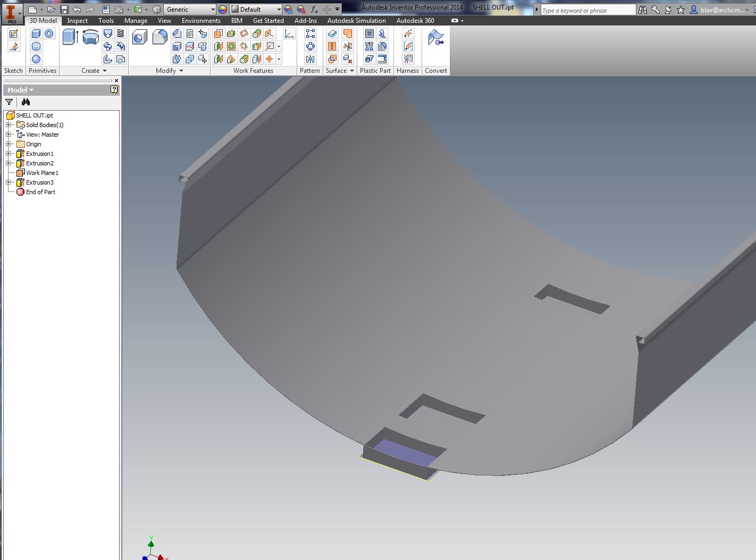Select the Hole tool

tap(140, 37)
